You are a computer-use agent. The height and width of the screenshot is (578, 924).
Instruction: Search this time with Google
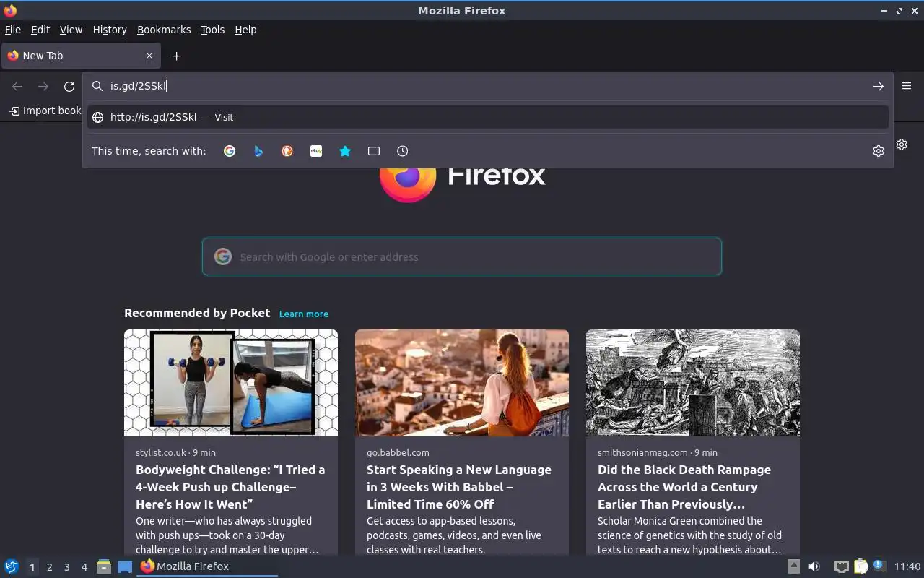(230, 151)
